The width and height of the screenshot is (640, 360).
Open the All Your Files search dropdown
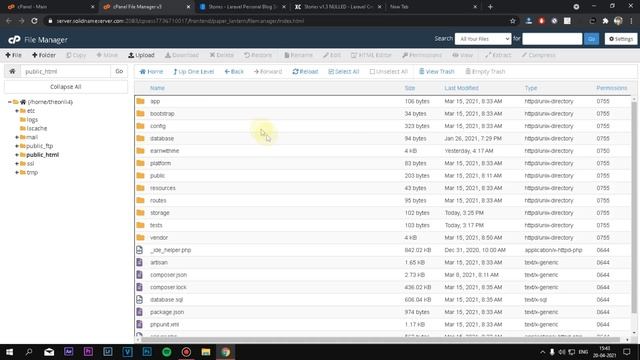pyautogui.click(x=483, y=39)
